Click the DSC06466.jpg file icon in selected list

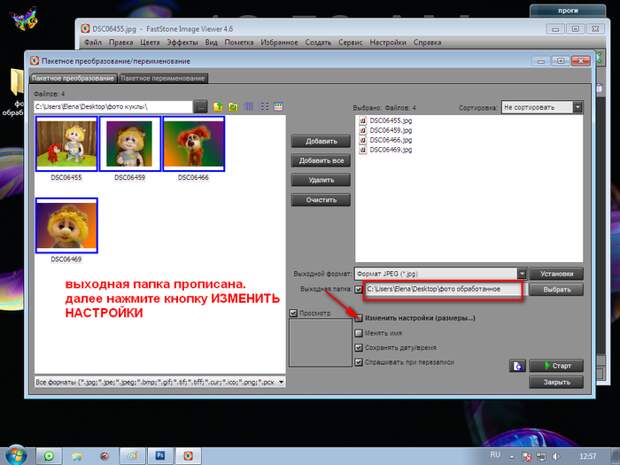pos(363,140)
